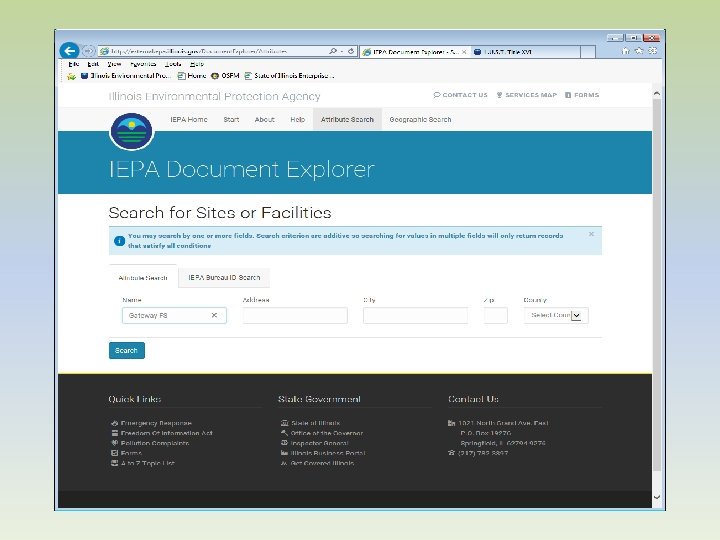Open the Tools menu
The width and height of the screenshot is (720, 540).
[x=173, y=64]
